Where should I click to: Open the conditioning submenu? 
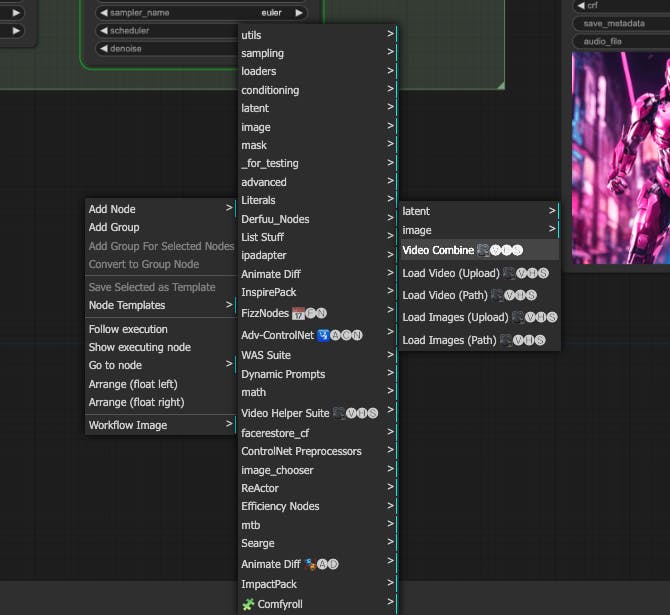click(x=317, y=90)
